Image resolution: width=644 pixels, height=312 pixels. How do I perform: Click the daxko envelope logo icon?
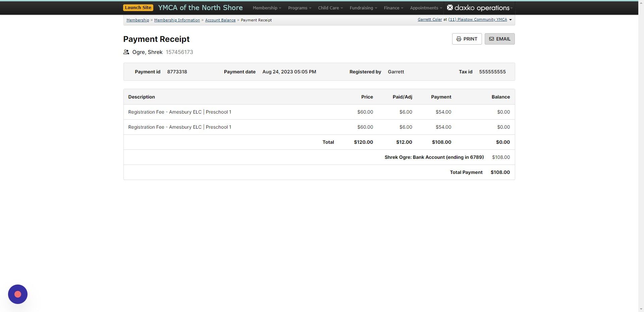coord(450,7)
